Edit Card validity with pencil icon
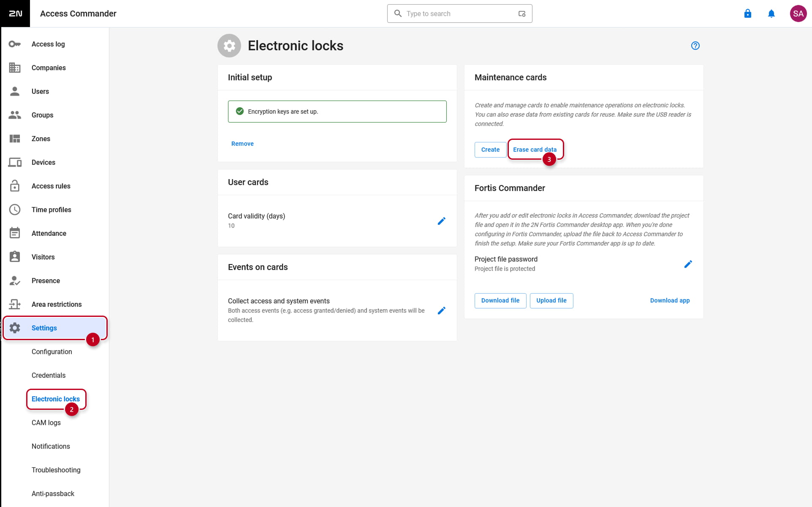 (442, 221)
